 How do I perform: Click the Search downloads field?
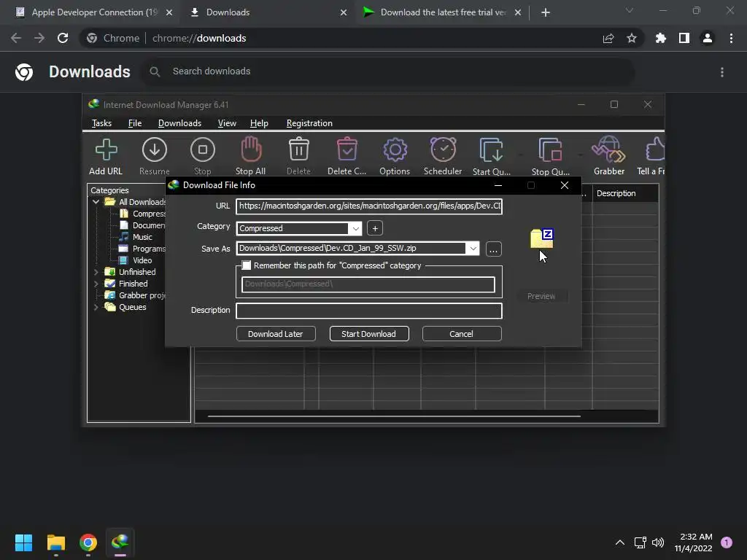click(x=390, y=72)
